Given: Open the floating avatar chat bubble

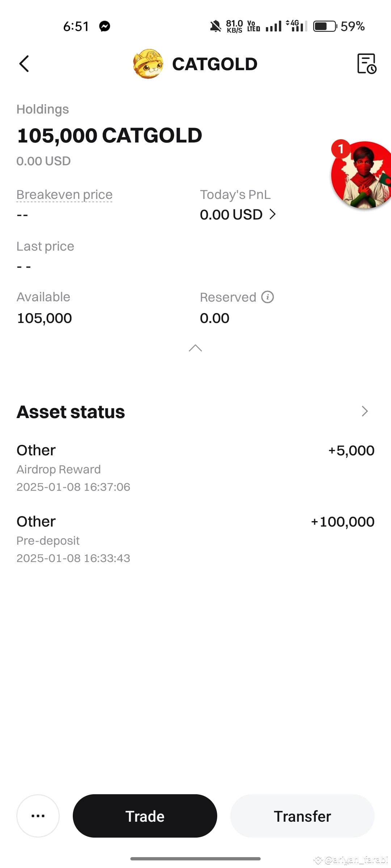Looking at the screenshot, I should click(361, 175).
